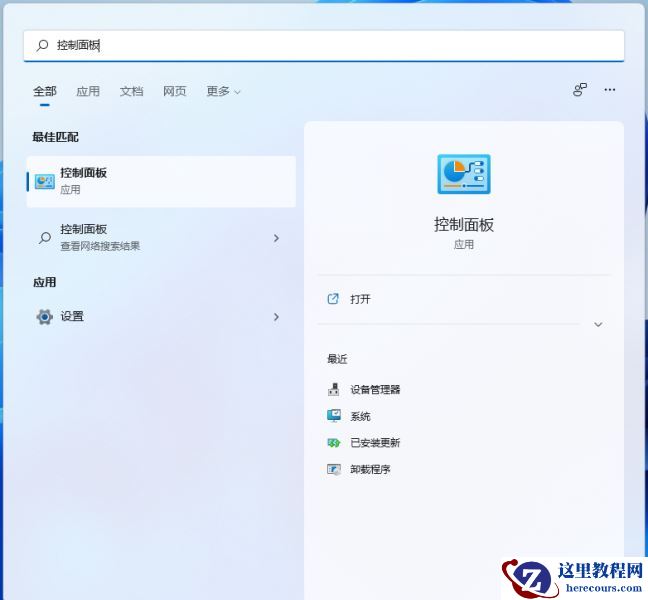Click the 系统 monitor icon
Image resolution: width=648 pixels, height=600 pixels.
click(x=334, y=416)
